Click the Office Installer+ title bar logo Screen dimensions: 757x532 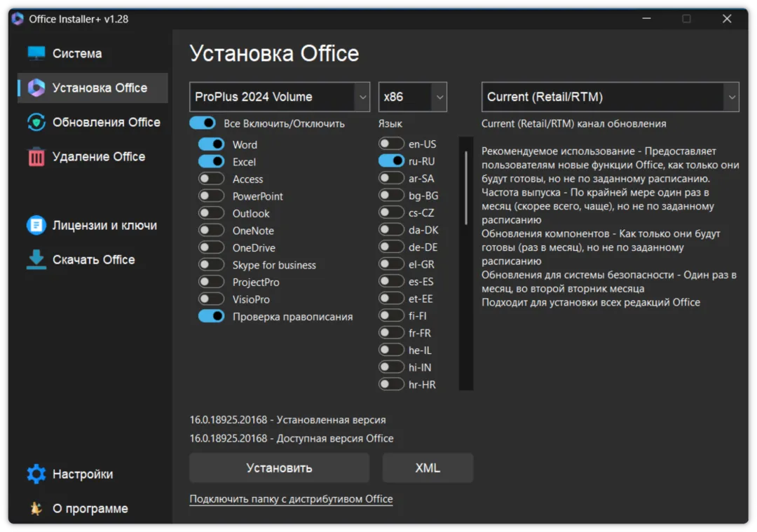click(x=18, y=19)
